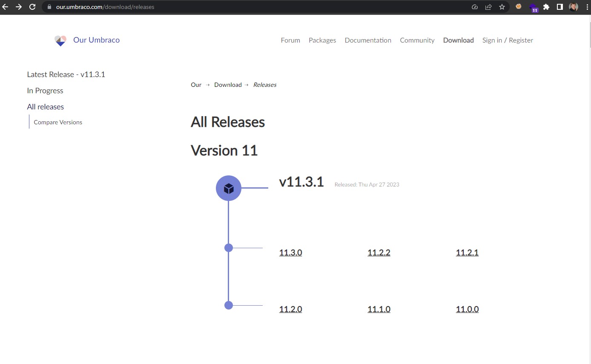
Task: Open release 11.2.2
Action: (379, 252)
